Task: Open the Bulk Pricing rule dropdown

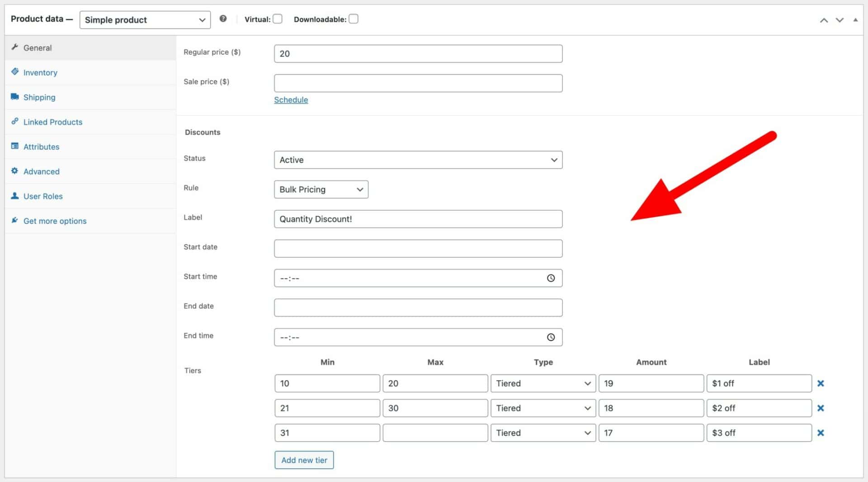Action: [x=321, y=189]
